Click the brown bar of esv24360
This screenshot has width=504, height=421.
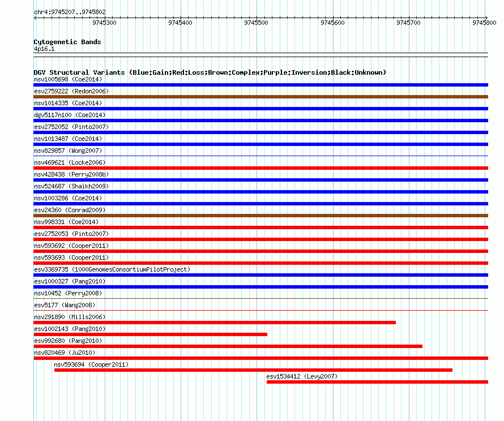click(x=260, y=216)
